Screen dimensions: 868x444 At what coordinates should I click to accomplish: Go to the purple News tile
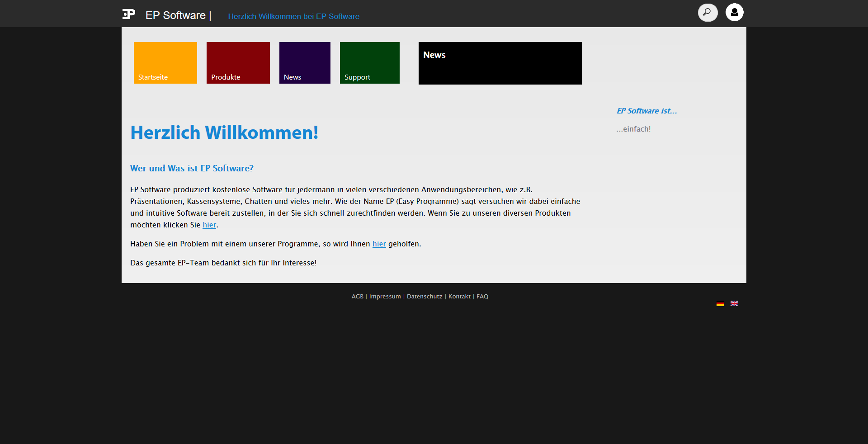click(305, 63)
